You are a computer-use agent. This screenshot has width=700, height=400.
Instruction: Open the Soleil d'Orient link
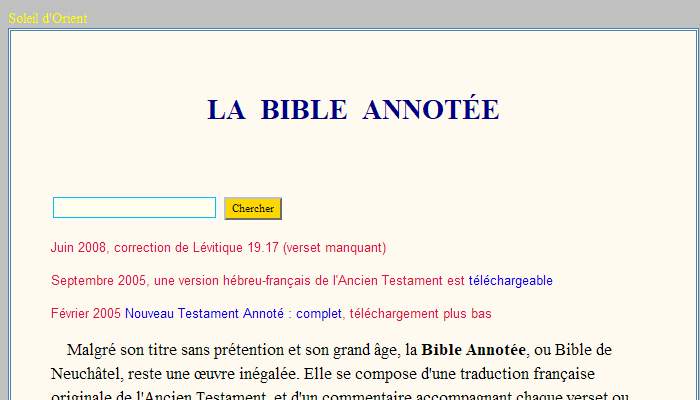pyautogui.click(x=48, y=18)
